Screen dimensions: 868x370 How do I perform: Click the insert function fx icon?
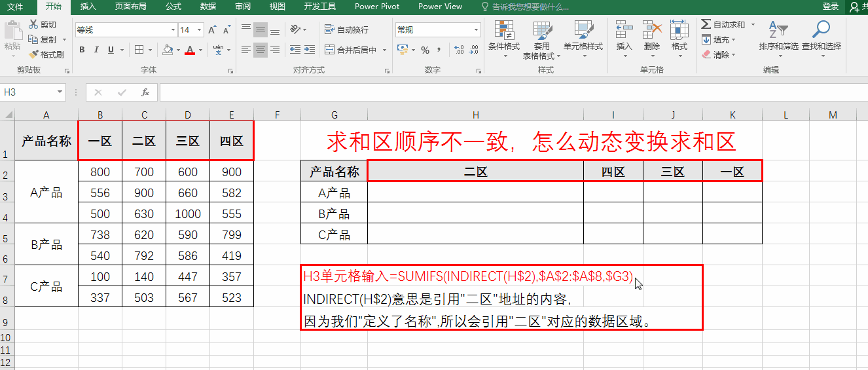[x=145, y=92]
